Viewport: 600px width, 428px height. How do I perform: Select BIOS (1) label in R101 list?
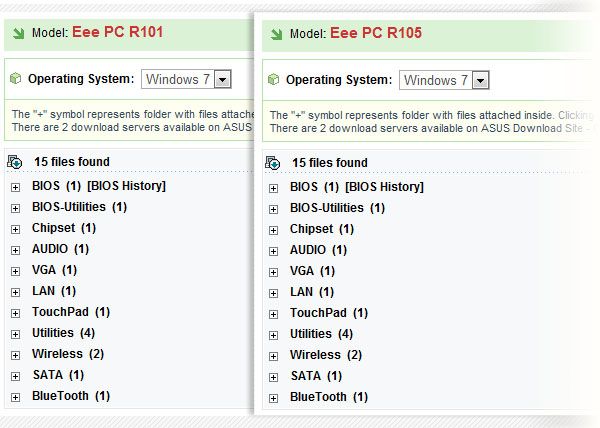pyautogui.click(x=57, y=186)
